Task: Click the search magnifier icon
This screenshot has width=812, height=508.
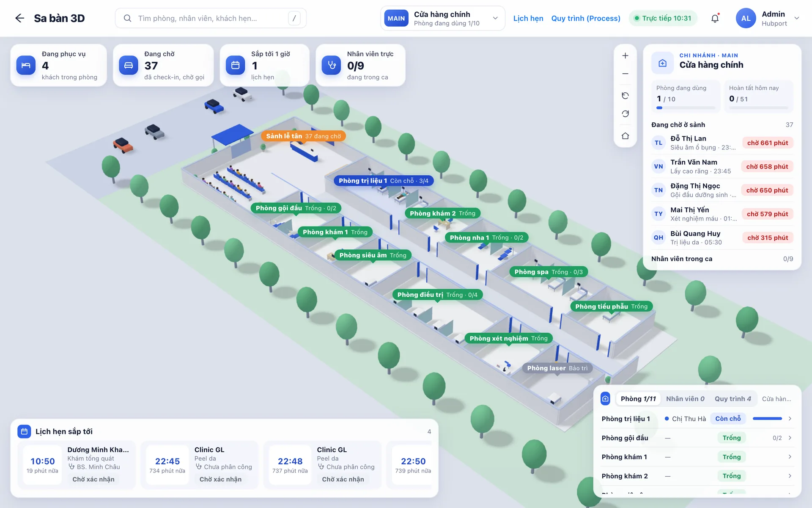Action: (x=127, y=18)
